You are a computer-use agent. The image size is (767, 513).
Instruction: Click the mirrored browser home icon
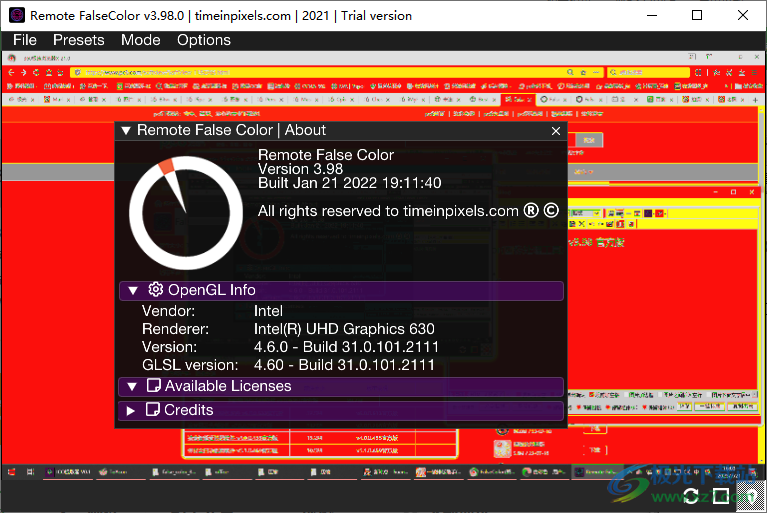48,72
